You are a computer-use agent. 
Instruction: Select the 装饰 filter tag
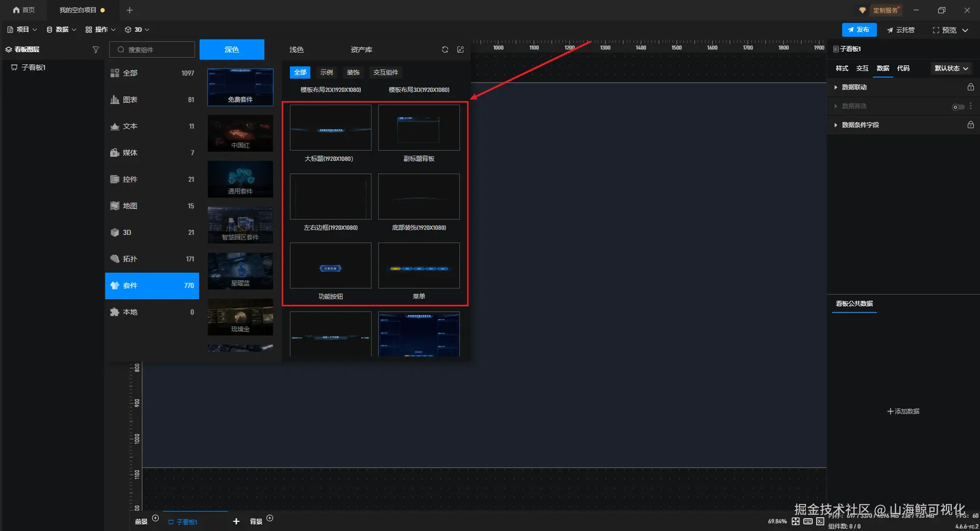pos(353,73)
